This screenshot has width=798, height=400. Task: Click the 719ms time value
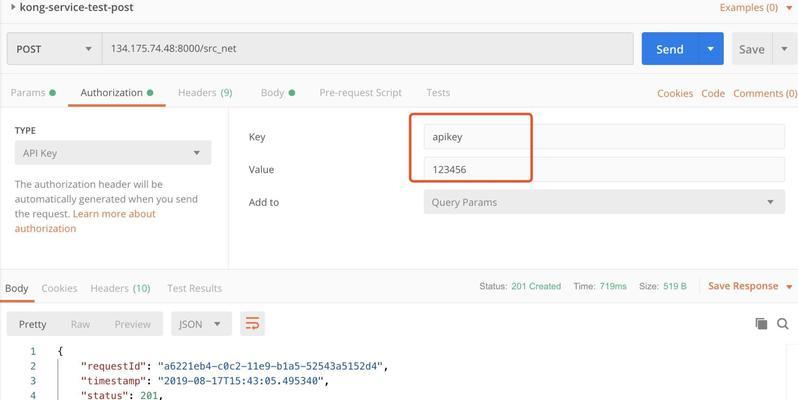pyautogui.click(x=613, y=286)
